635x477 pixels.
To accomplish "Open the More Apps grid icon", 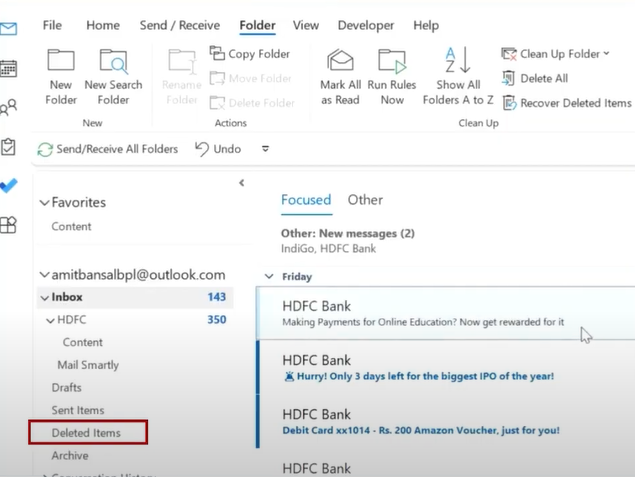I will pyautogui.click(x=8, y=225).
